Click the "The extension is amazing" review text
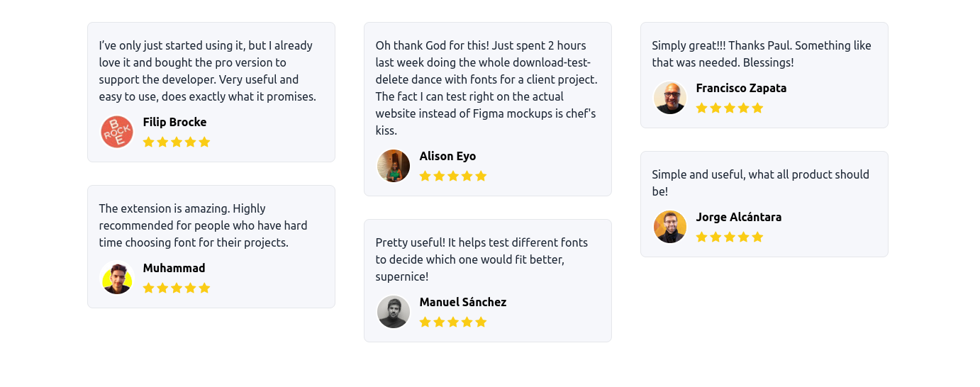Image resolution: width=980 pixels, height=387 pixels. point(204,225)
